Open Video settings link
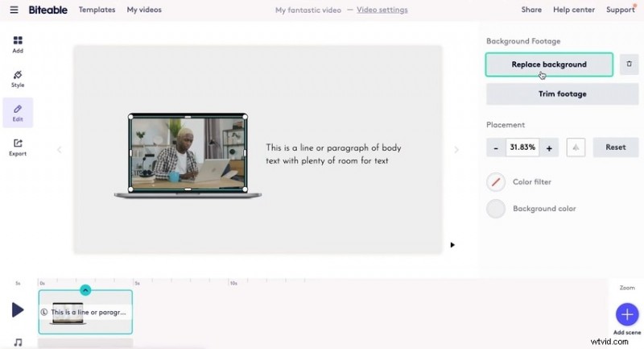This screenshot has height=349, width=644. click(382, 10)
